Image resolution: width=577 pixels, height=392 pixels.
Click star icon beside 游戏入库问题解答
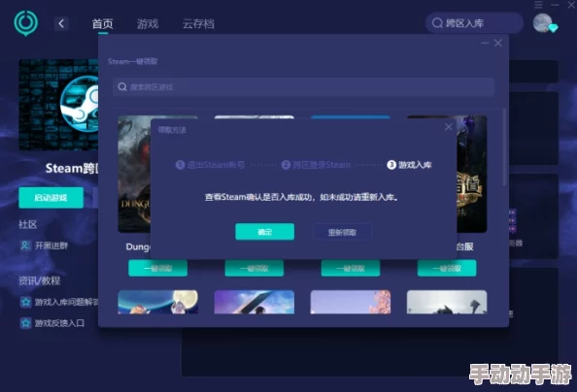[x=25, y=303]
